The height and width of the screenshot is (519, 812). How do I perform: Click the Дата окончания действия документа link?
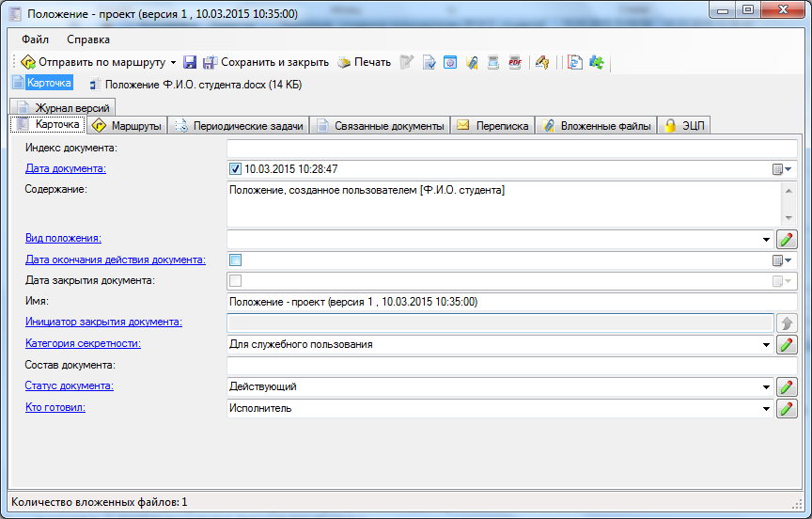pyautogui.click(x=116, y=259)
